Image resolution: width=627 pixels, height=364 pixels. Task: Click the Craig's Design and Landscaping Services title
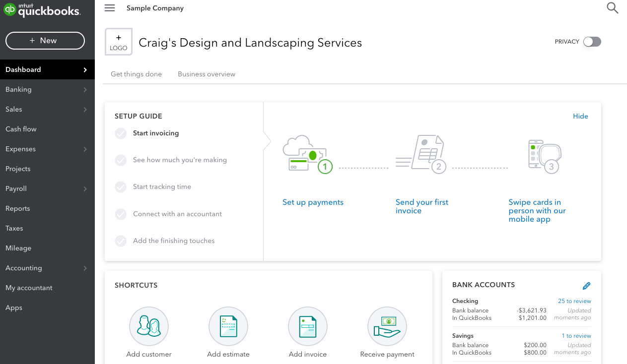250,43
